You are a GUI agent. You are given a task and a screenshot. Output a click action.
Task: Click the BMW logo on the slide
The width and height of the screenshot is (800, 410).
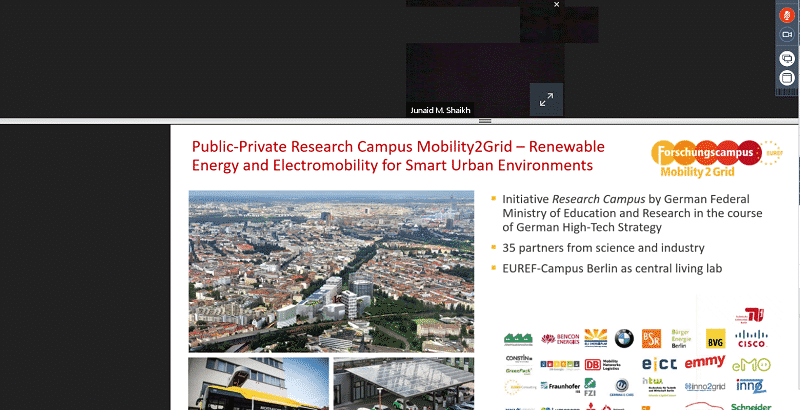(624, 339)
